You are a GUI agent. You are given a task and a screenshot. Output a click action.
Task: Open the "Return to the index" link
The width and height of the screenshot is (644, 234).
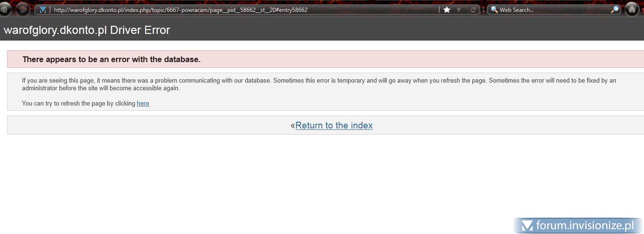(x=334, y=125)
